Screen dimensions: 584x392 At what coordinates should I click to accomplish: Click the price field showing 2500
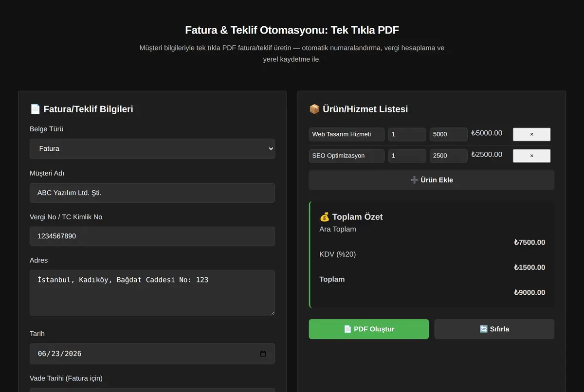pos(449,156)
